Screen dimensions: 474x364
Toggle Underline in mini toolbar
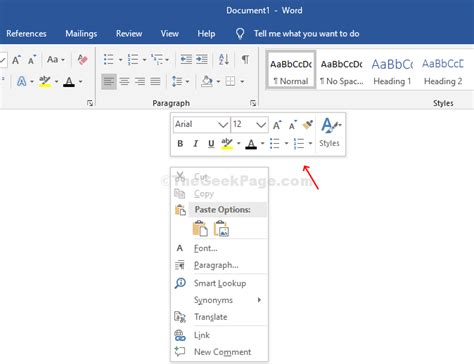211,144
